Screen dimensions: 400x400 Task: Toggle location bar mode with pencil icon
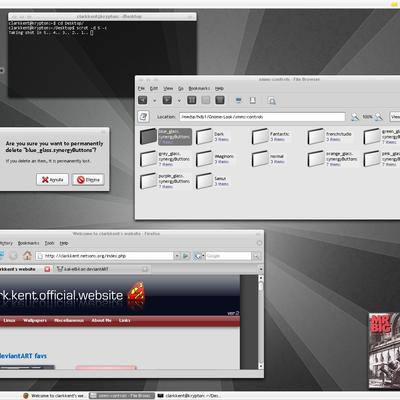[x=143, y=117]
